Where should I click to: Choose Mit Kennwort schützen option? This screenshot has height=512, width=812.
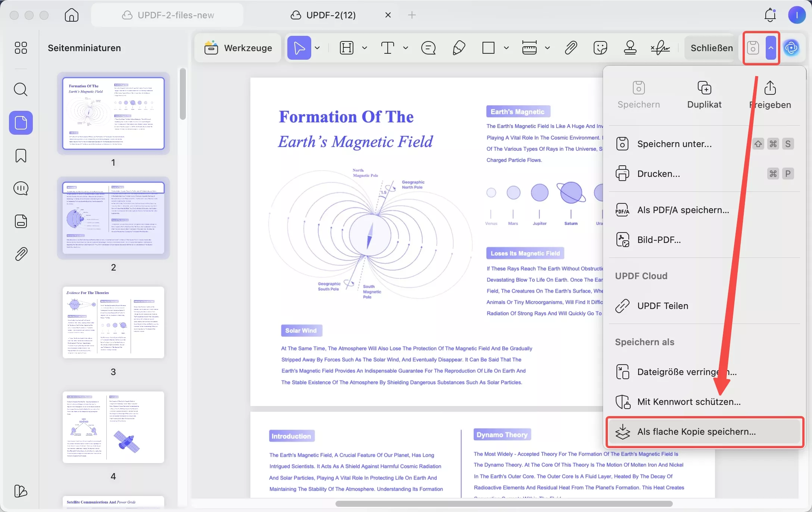click(705, 402)
